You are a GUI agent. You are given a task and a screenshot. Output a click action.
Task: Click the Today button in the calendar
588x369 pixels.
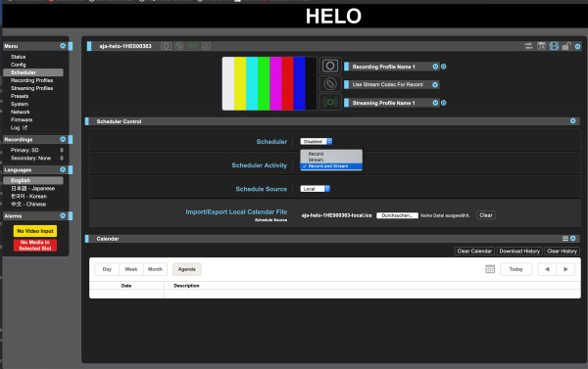pos(516,269)
